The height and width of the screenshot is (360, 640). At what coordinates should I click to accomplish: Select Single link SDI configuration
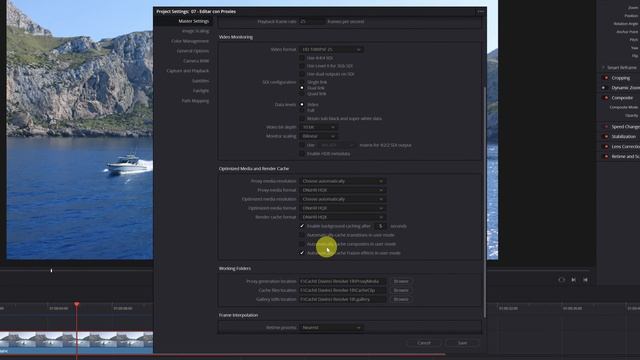pyautogui.click(x=302, y=82)
